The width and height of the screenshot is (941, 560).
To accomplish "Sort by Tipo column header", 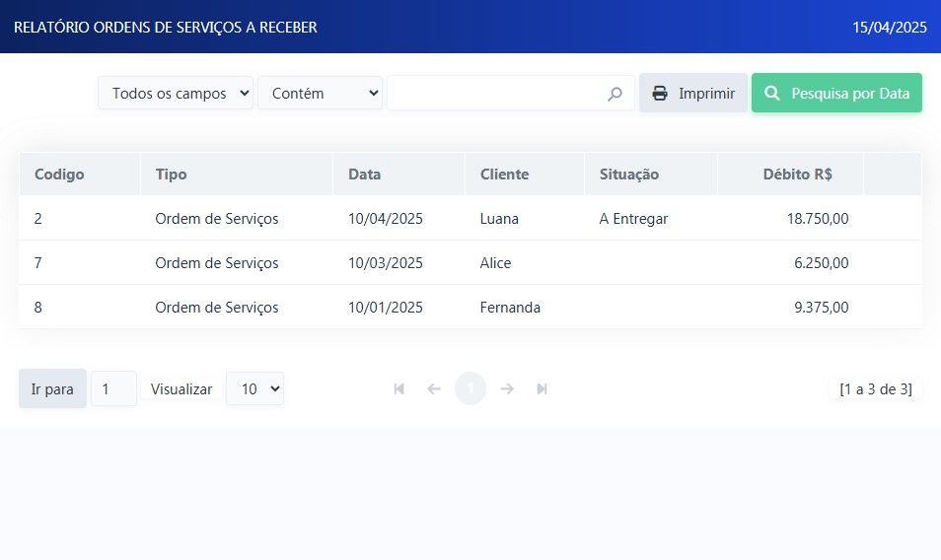I will [x=171, y=175].
